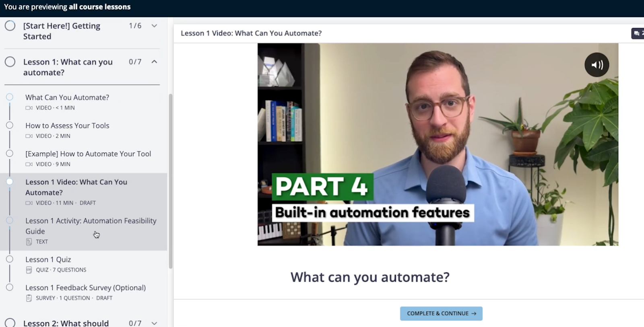Click video icon beside 11 MIN DRAFT
The height and width of the screenshot is (327, 644).
[29, 203]
